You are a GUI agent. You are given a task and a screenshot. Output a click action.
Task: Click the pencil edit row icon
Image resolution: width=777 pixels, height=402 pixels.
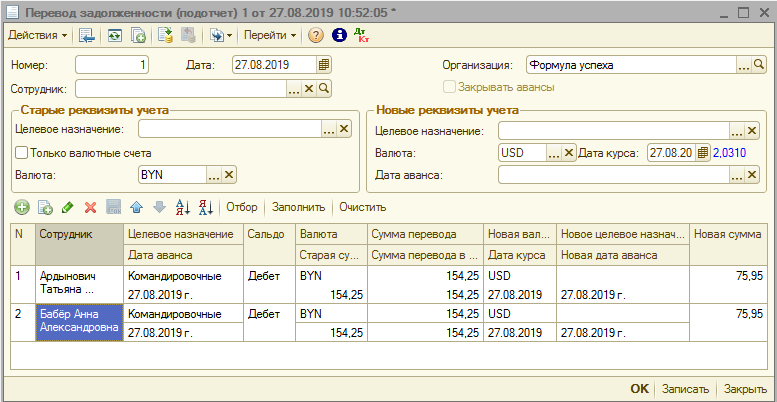click(67, 207)
